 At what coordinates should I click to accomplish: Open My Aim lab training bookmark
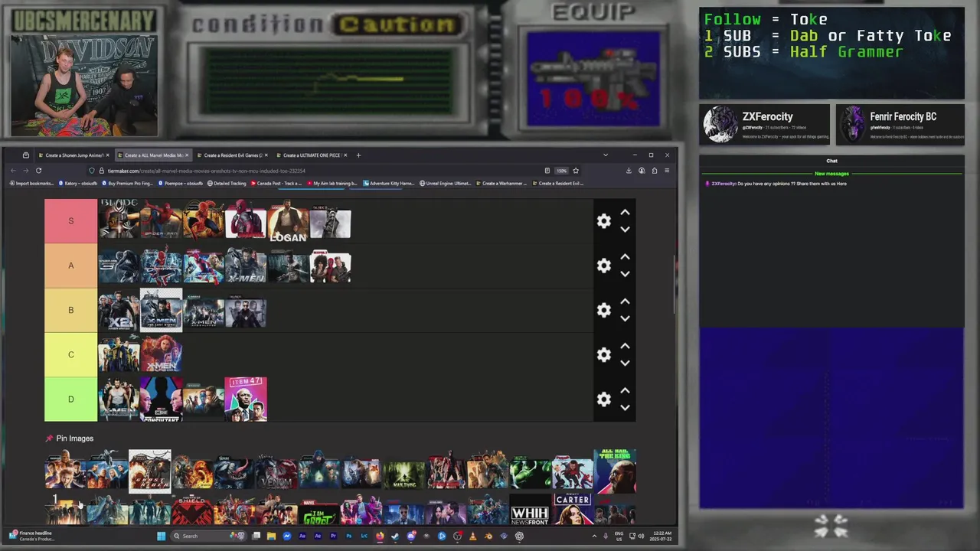pyautogui.click(x=333, y=184)
